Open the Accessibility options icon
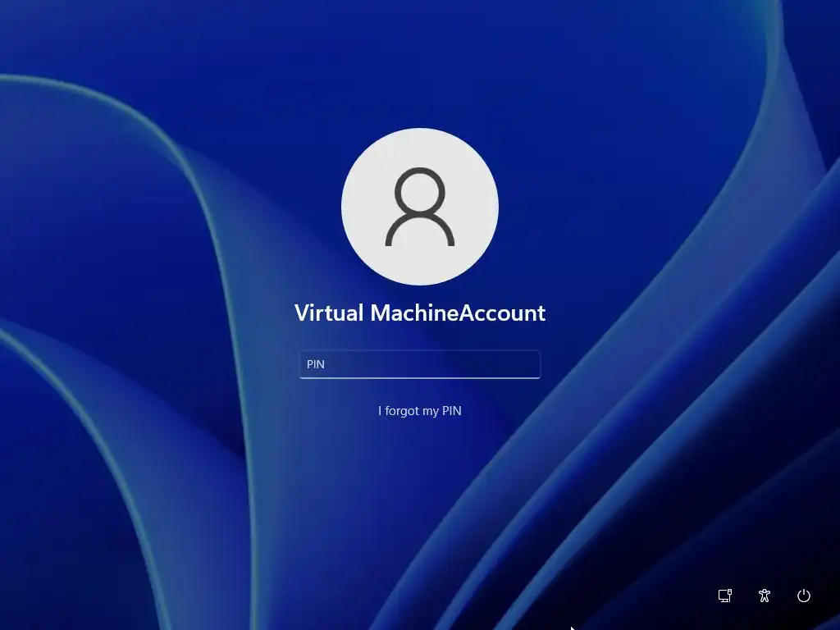 coord(765,596)
